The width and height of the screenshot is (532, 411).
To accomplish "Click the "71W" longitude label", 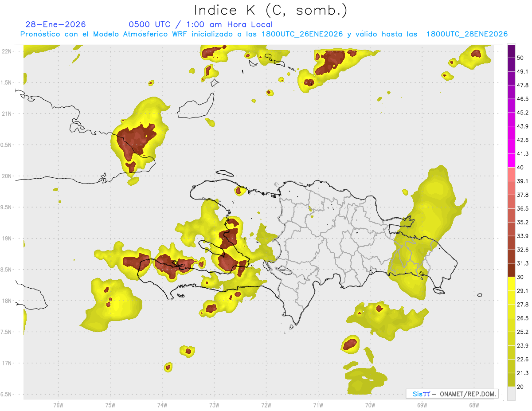I will 318,405.
